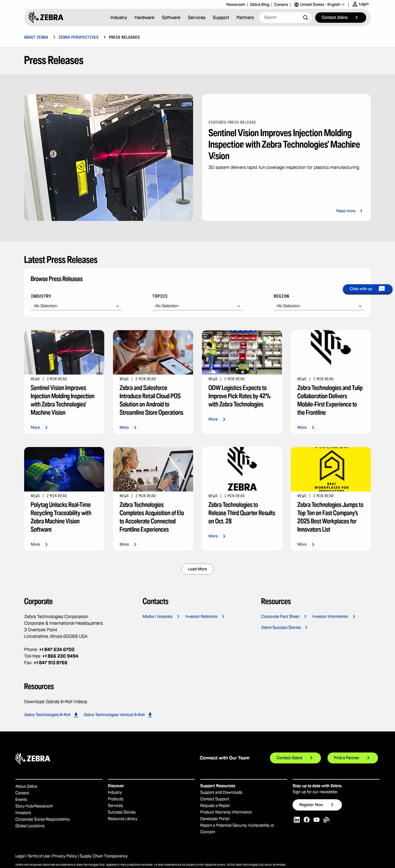Viewport: 395px width, 868px height.
Task: Open the Elo acquisition press release title
Action: pyautogui.click(x=151, y=517)
